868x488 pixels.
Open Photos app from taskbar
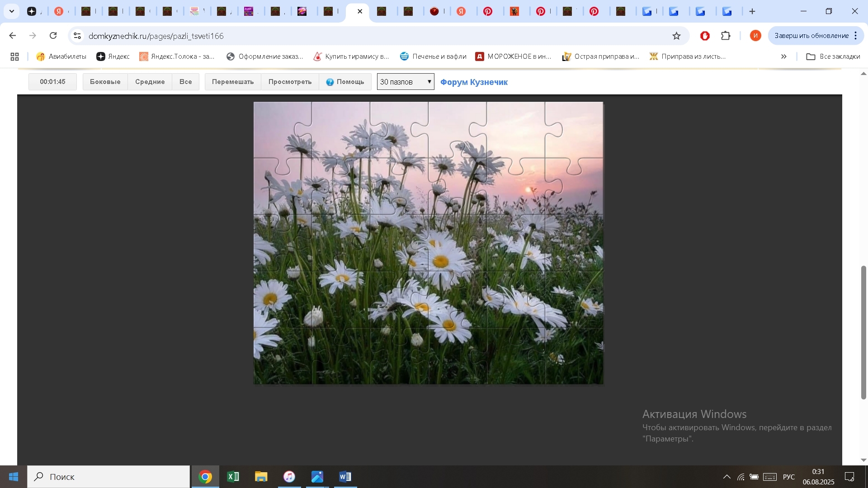[x=317, y=477]
